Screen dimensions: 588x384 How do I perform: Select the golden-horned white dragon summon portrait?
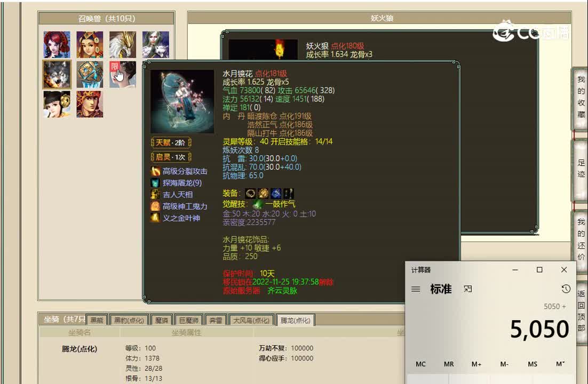pos(123,45)
